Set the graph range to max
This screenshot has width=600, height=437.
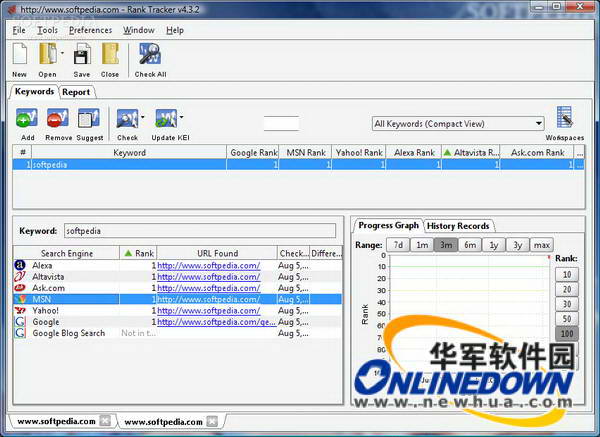541,245
